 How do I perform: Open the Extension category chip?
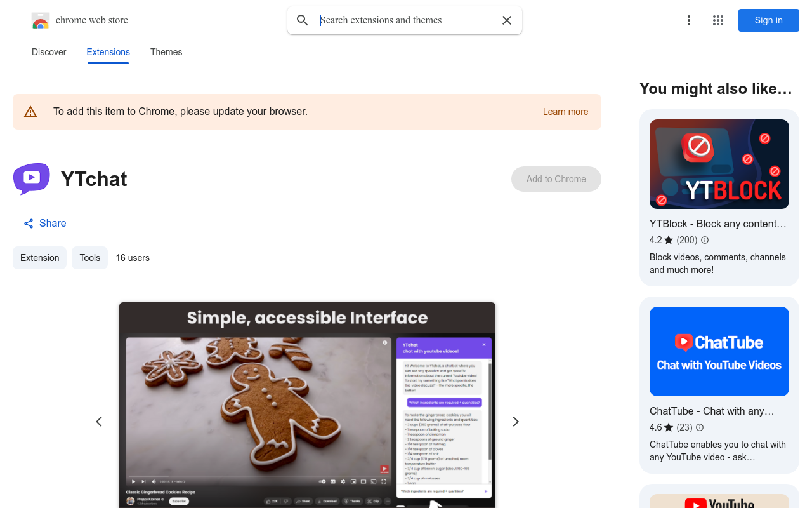[39, 258]
